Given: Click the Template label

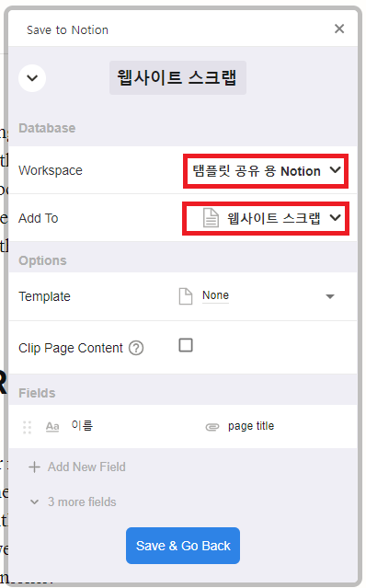Looking at the screenshot, I should (44, 296).
